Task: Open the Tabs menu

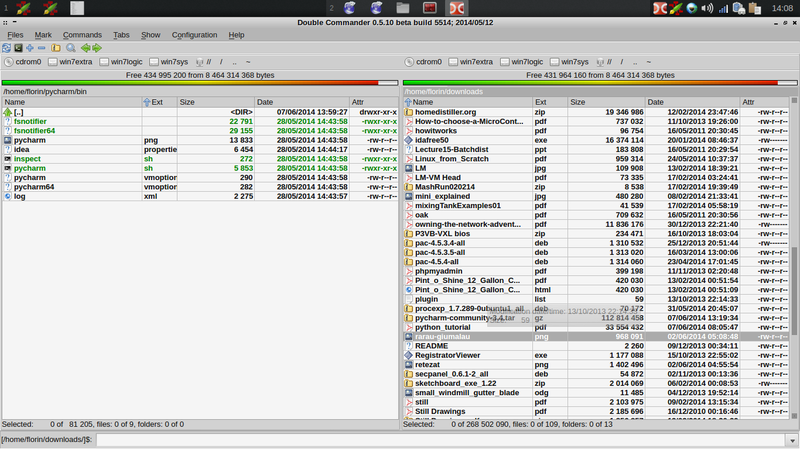Action: [121, 35]
